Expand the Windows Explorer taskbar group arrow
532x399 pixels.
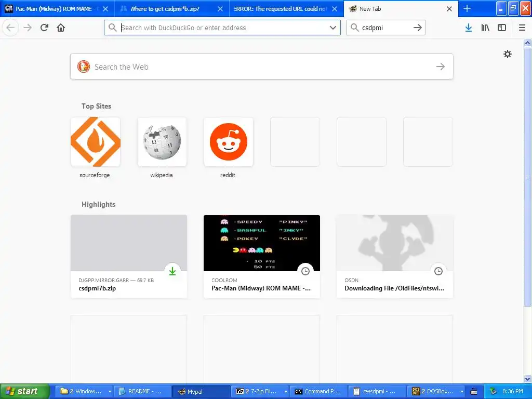(x=110, y=392)
